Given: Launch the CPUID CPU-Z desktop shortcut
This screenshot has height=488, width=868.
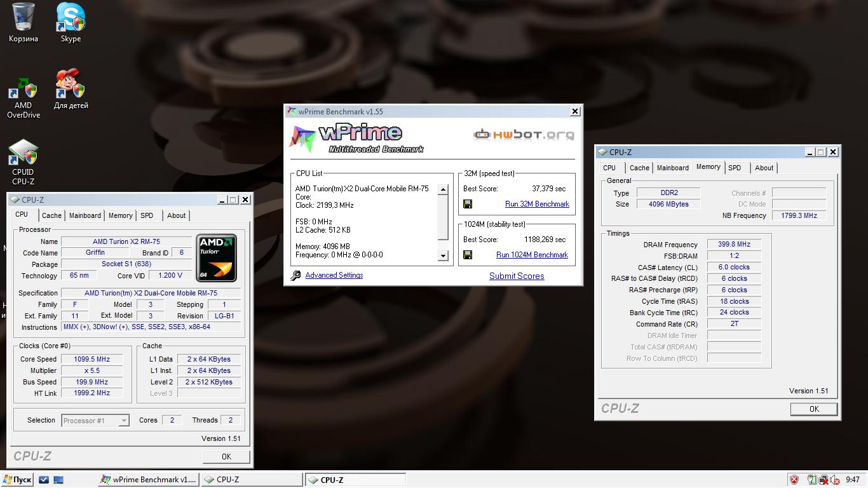Looking at the screenshot, I should click(24, 162).
